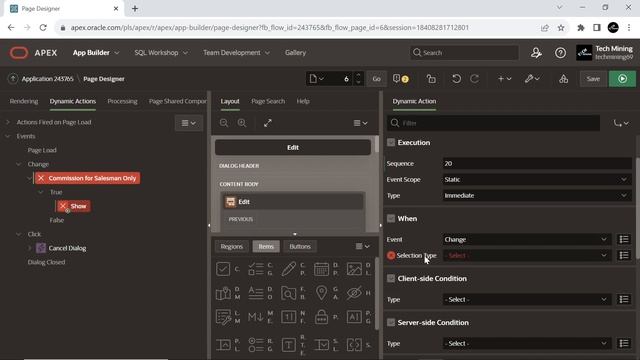Screen dimensions: 640x360
Task: Click the Save button
Action: coord(593,79)
